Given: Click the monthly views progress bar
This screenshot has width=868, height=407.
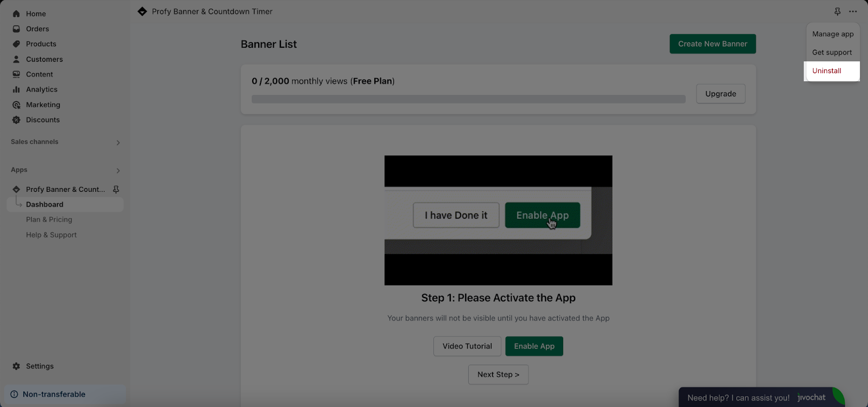Looking at the screenshot, I should (468, 99).
